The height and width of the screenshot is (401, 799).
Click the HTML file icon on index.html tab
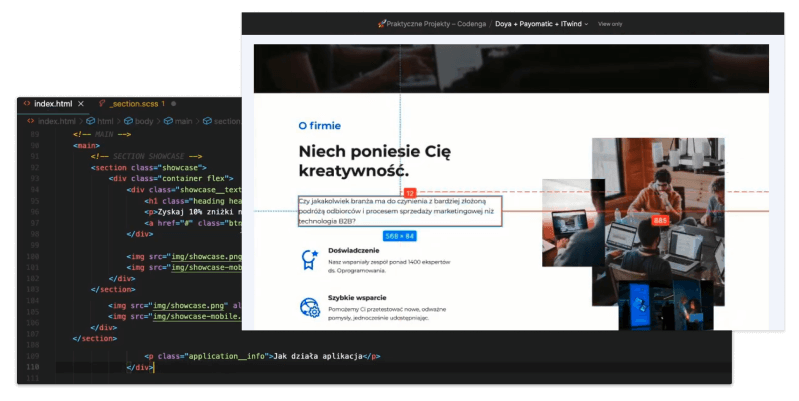coord(27,103)
